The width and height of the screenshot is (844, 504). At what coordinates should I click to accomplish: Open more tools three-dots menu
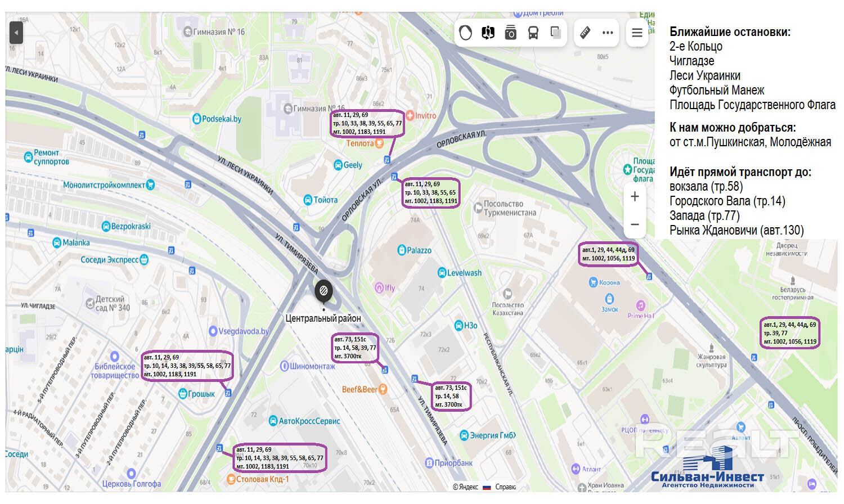coord(608,33)
